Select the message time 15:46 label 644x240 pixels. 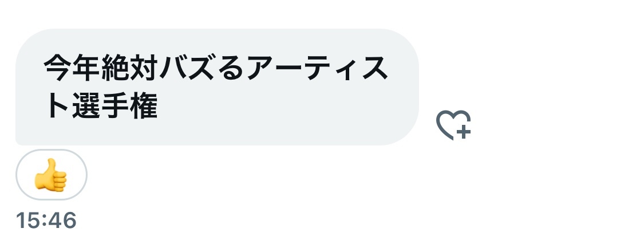click(x=46, y=221)
